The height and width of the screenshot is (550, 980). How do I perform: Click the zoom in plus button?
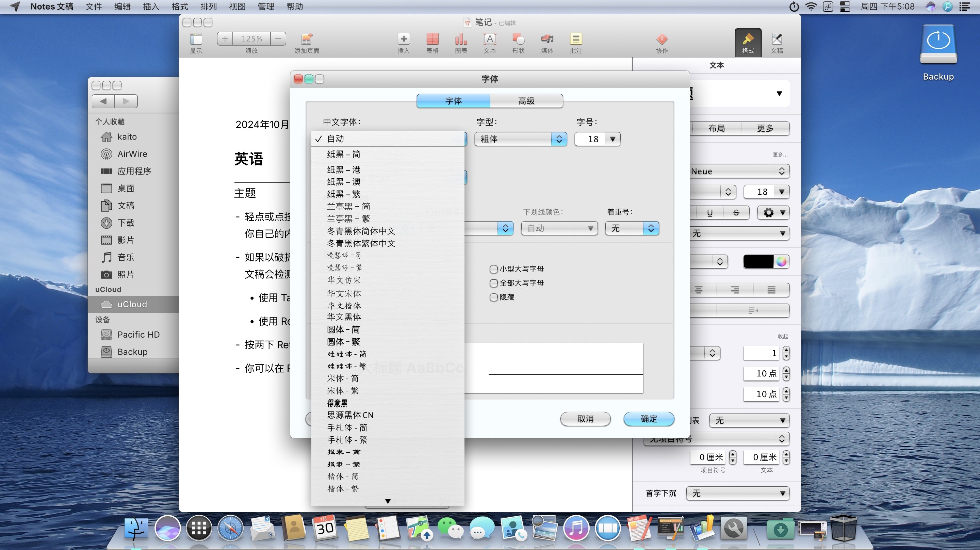[x=225, y=38]
